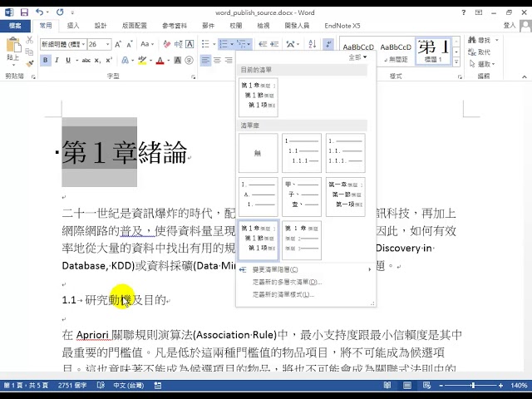Open the Asian layout dropdown
The width and height of the screenshot is (532, 399).
293,44
